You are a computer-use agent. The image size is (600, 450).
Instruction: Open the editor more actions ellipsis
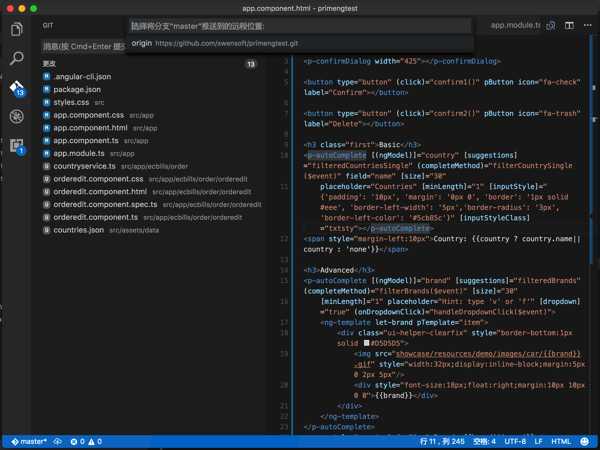tap(588, 25)
